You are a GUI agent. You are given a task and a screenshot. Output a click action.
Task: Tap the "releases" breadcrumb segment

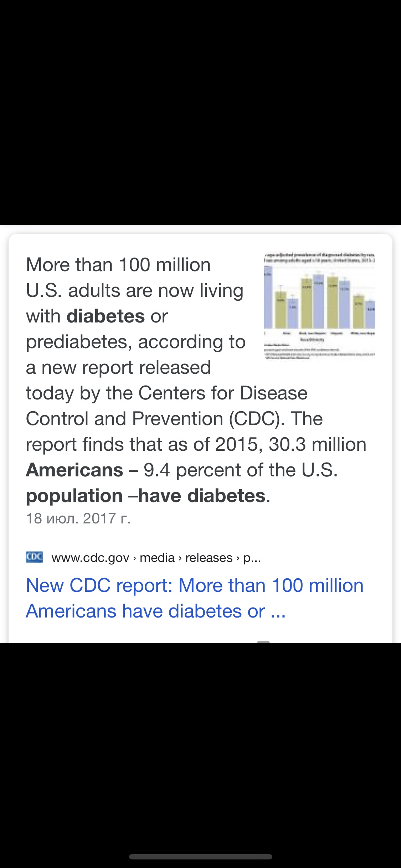point(209,558)
